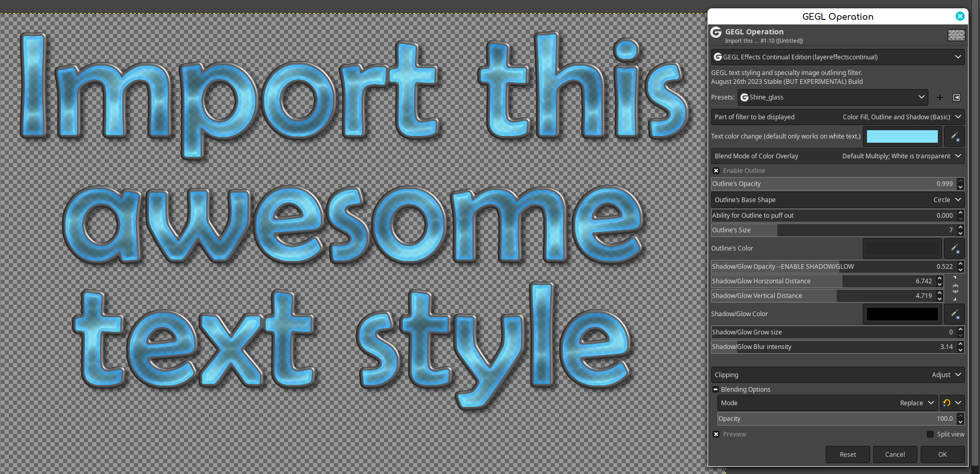Open the Shine_glass presets dropdown
Screen dimensions: 980x474
pos(833,97)
